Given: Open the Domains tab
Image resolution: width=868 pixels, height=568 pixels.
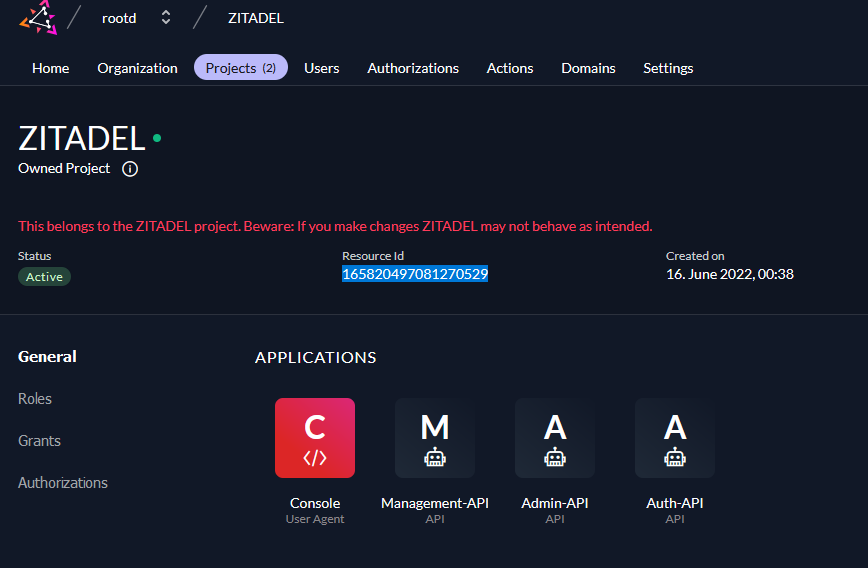Looking at the screenshot, I should click(588, 68).
